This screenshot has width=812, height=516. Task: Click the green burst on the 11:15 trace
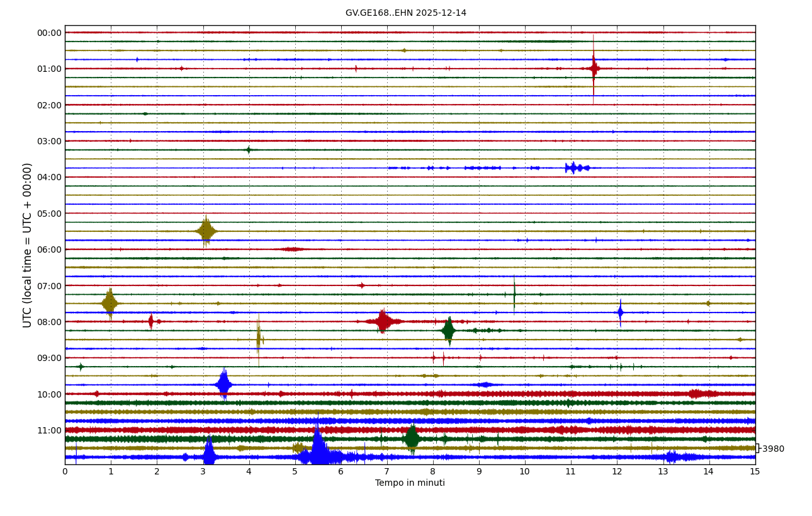point(412,439)
